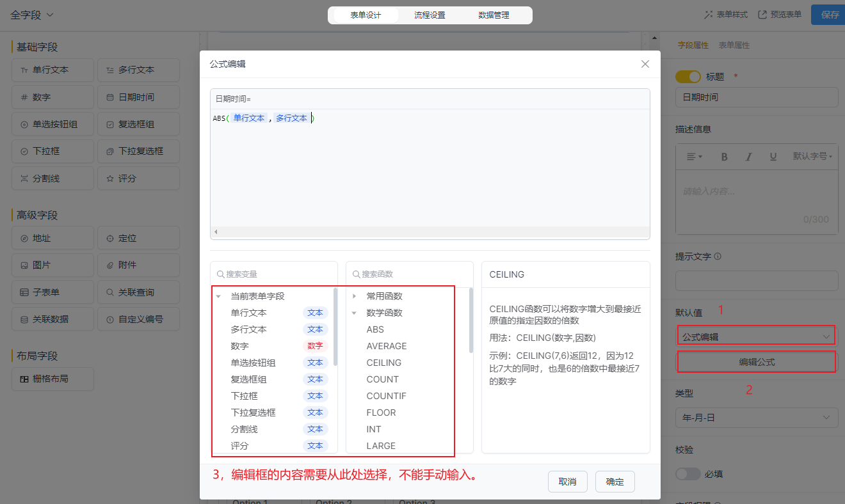Select the 下拉复选框 variable in field list

pyautogui.click(x=274, y=413)
